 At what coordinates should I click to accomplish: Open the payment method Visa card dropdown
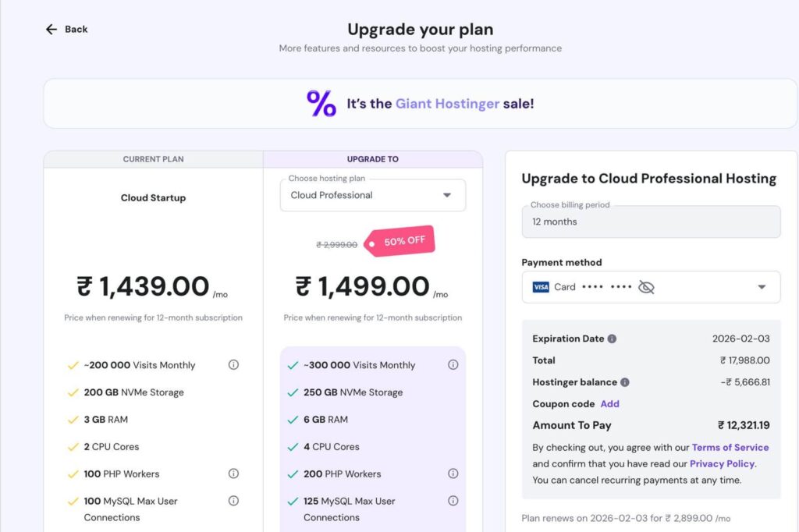click(651, 287)
